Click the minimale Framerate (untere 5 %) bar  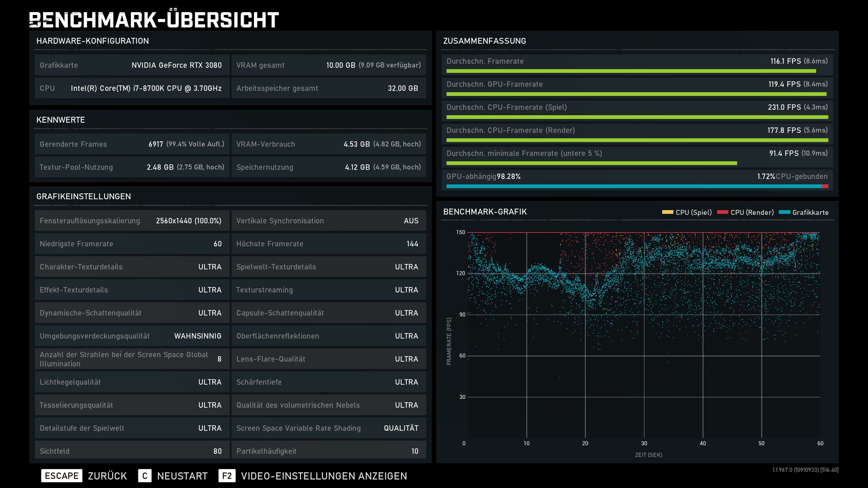coord(591,163)
